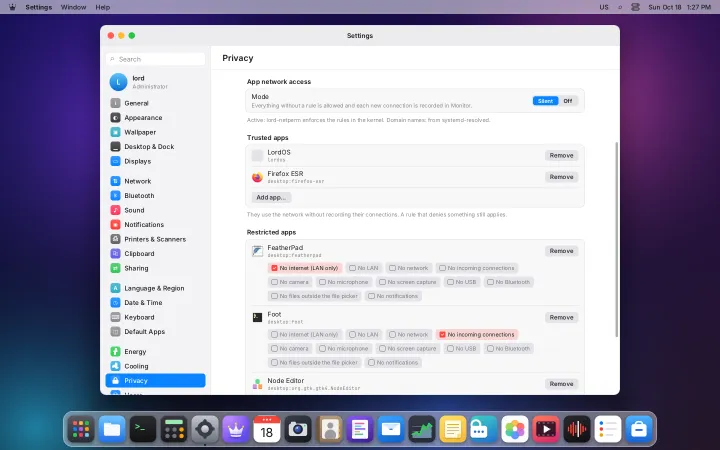
Task: Open Bluetooth settings
Action: [x=155, y=196]
